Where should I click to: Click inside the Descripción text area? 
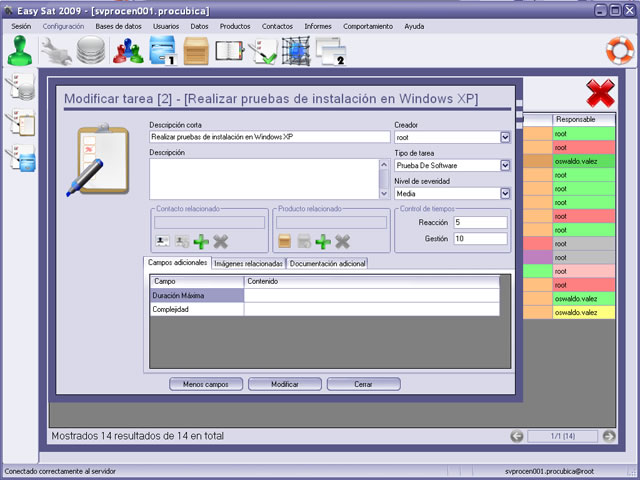coord(264,179)
